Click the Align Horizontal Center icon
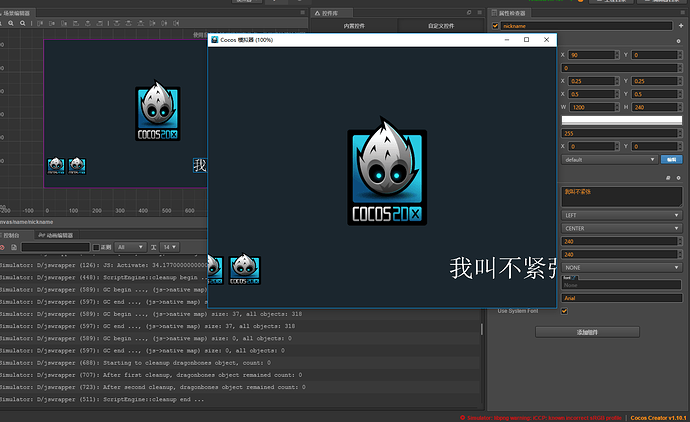Screen dimensions: 690x422 coord(88,23)
